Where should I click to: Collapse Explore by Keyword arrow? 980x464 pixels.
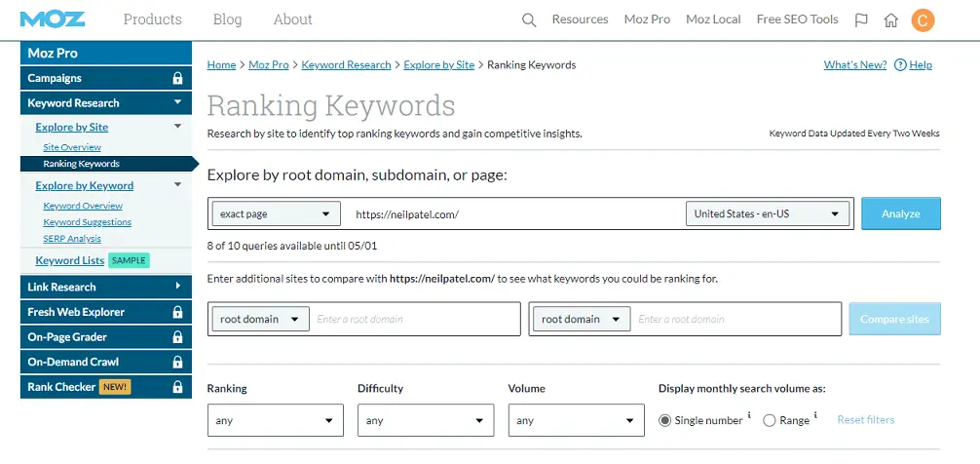(177, 184)
